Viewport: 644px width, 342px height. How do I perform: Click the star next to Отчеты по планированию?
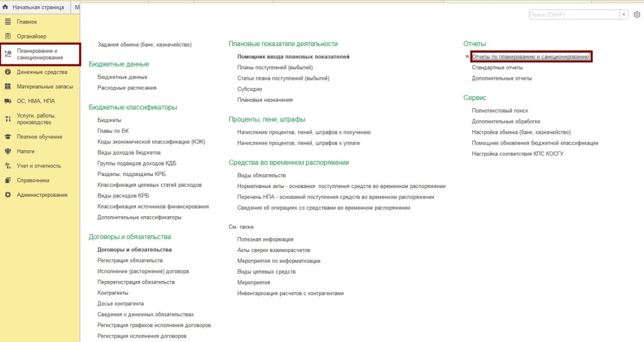click(467, 57)
